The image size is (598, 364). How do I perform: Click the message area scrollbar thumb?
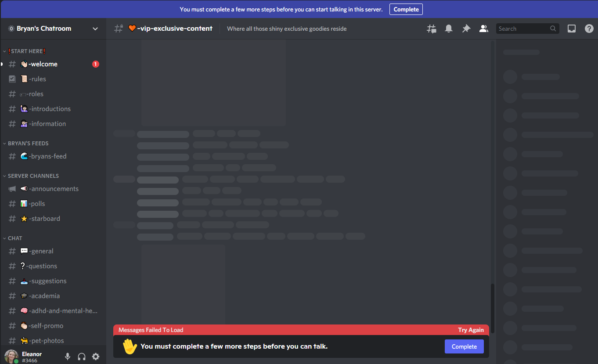click(x=492, y=308)
